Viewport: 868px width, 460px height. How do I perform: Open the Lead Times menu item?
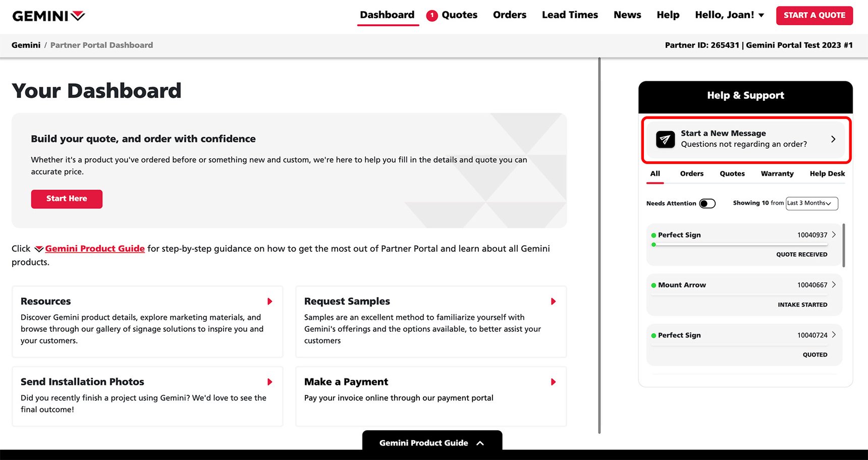[x=570, y=15]
